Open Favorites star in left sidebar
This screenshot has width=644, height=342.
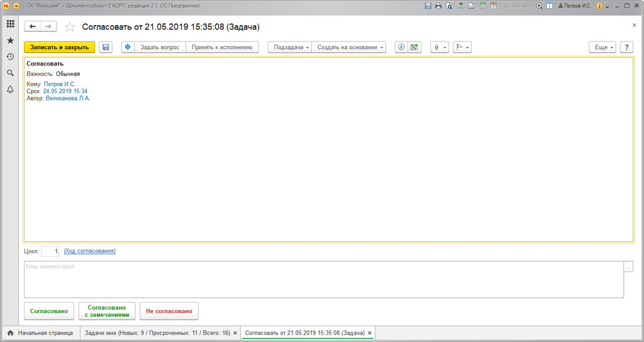tap(10, 40)
